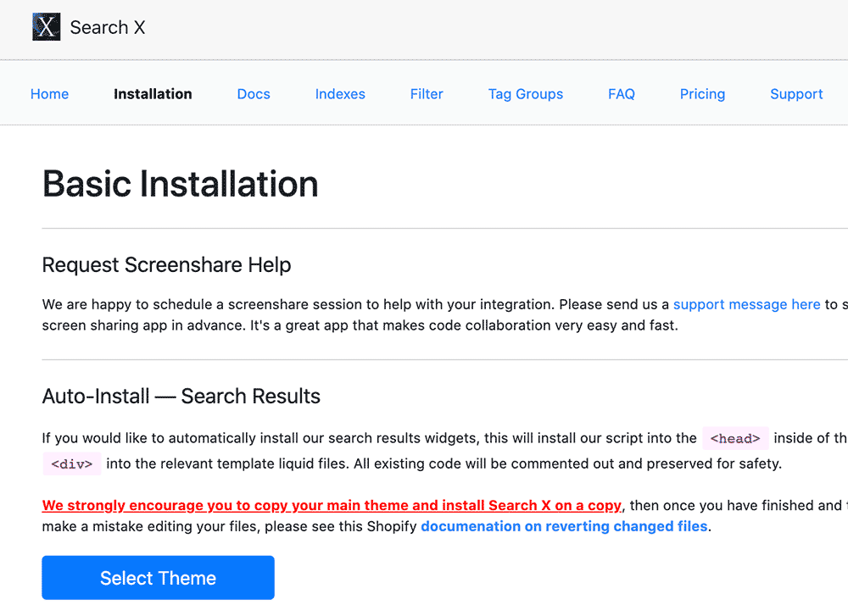Click the red 'copy your main theme' link
The image size is (848, 616).
[332, 505]
